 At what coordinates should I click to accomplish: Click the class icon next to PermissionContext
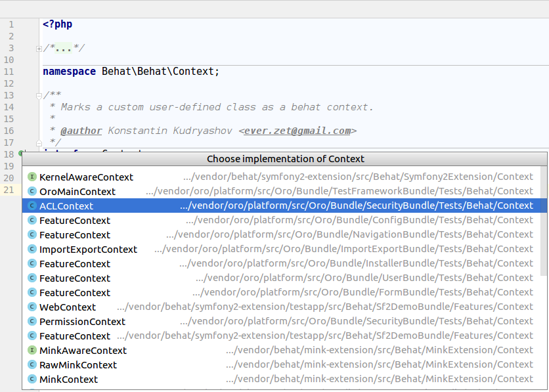[32, 322]
